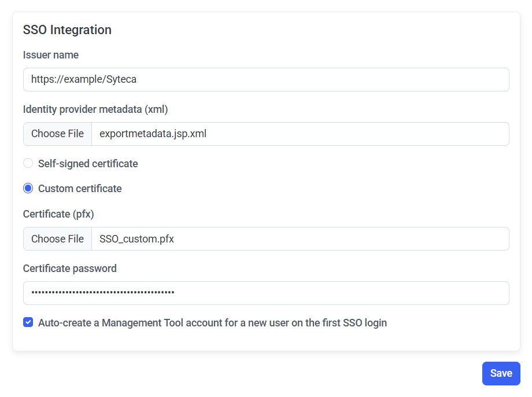Choose File for the pfx certificate
This screenshot has height=397, width=532.
tap(57, 239)
